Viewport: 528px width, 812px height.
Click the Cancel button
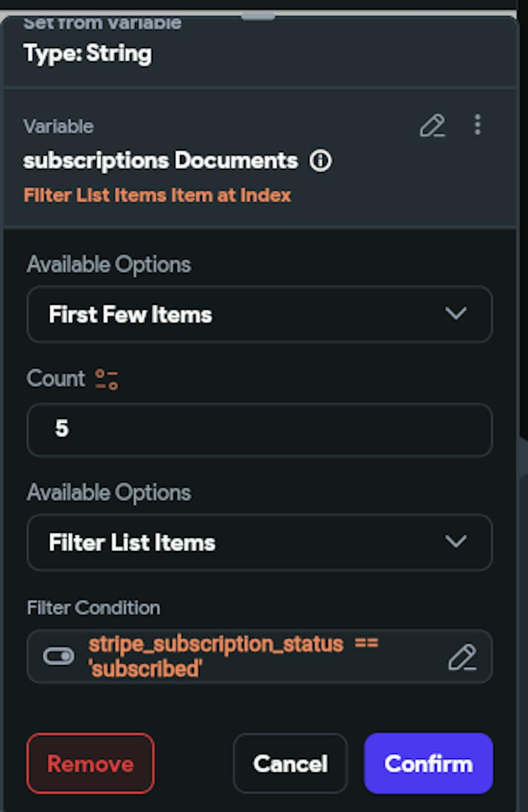(x=290, y=763)
